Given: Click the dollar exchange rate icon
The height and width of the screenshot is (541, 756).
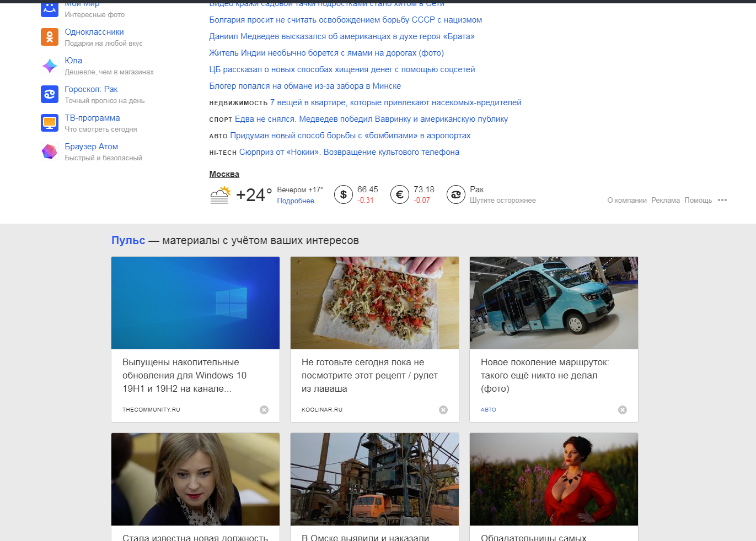Looking at the screenshot, I should 344,194.
